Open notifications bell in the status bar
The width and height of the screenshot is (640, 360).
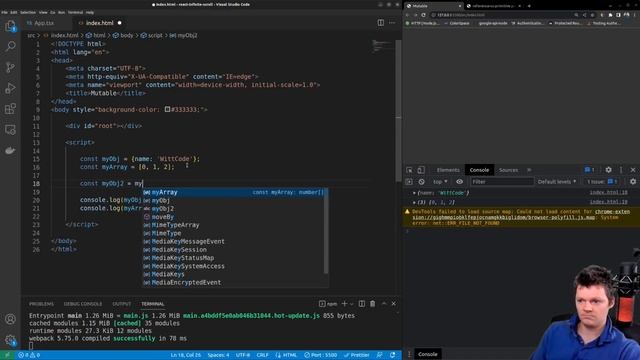pos(392,355)
